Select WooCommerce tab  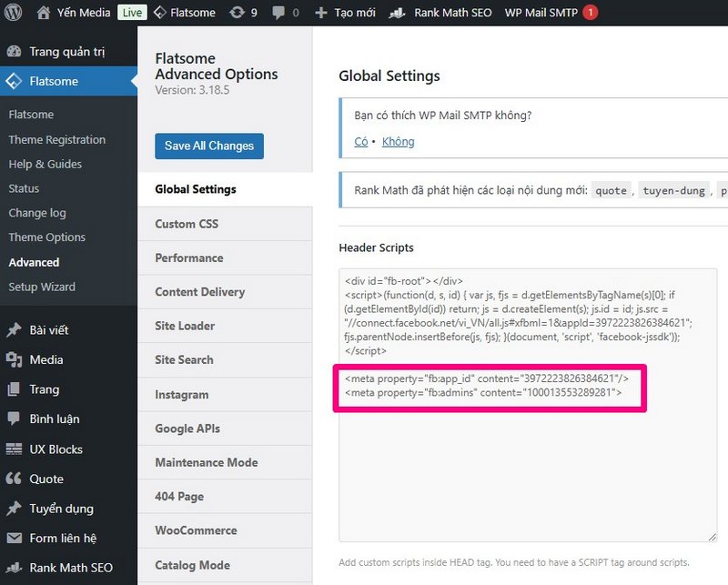(225, 530)
